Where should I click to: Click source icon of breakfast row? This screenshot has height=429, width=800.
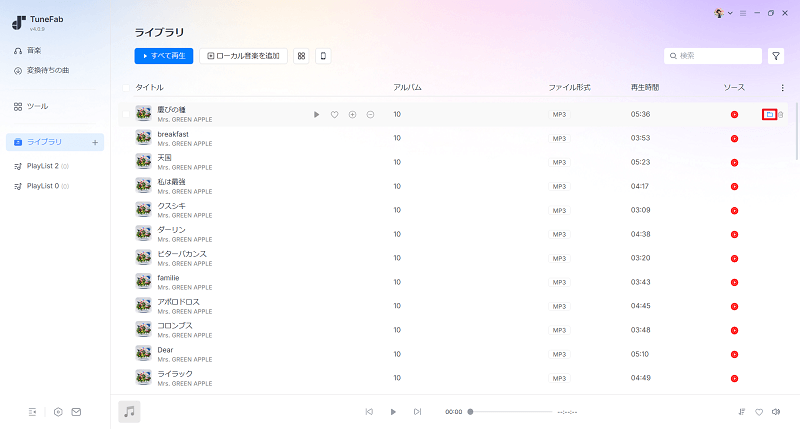tap(734, 139)
